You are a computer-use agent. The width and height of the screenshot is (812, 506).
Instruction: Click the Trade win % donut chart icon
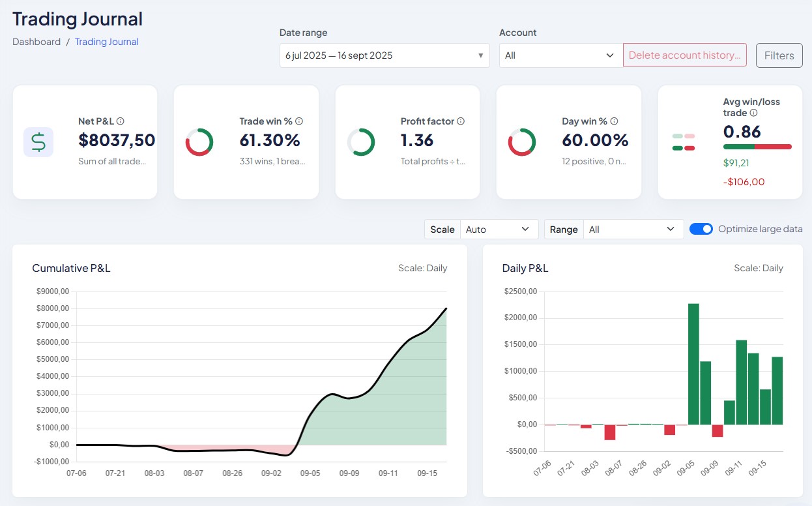pyautogui.click(x=199, y=142)
